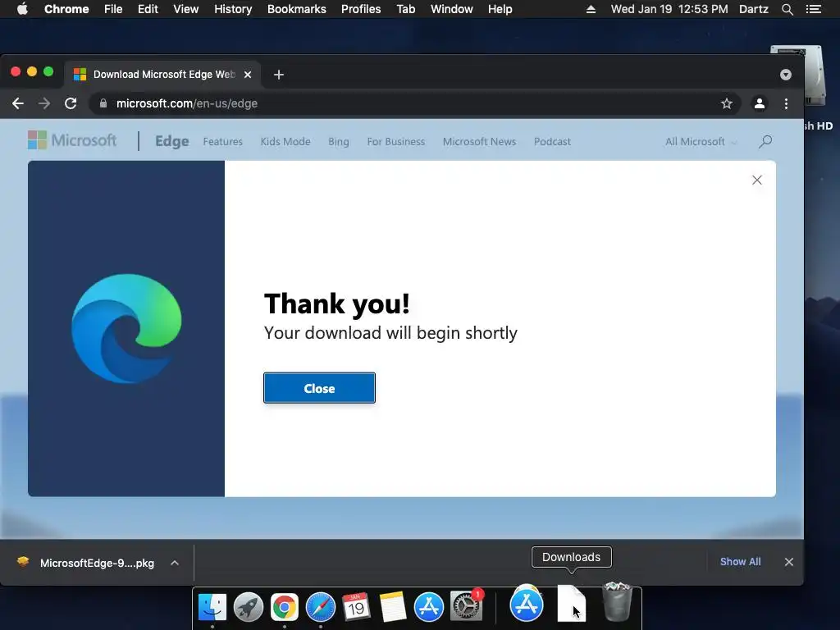Click Show All downloads

click(741, 561)
